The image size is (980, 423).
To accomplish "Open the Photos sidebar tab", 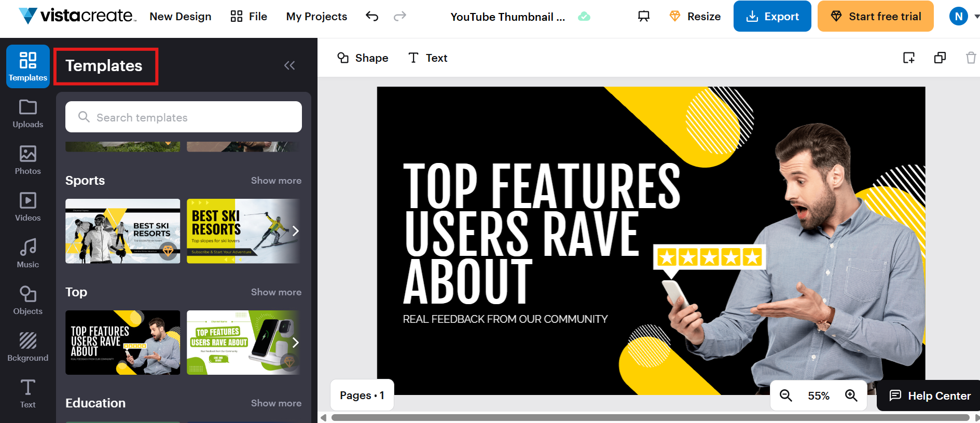I will tap(28, 160).
